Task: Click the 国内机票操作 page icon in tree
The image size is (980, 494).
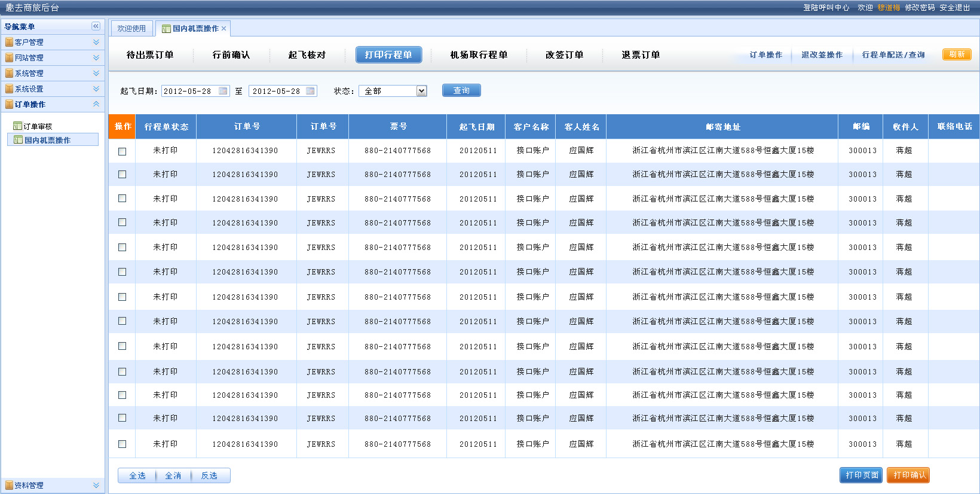Action: [x=18, y=140]
